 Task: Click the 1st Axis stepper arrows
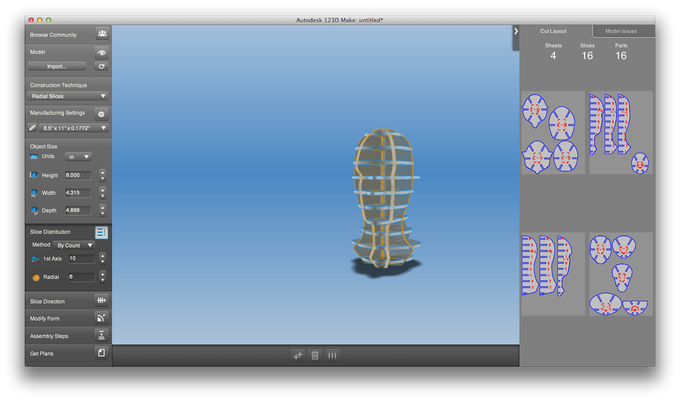click(102, 258)
